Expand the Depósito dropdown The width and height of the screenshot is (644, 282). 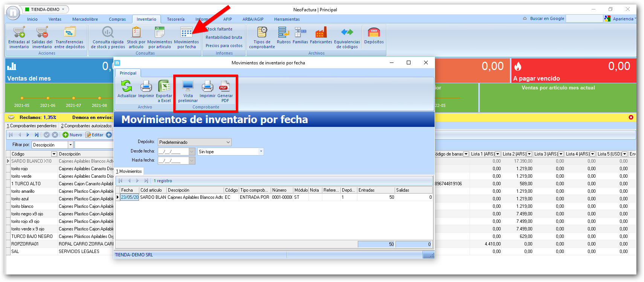228,142
